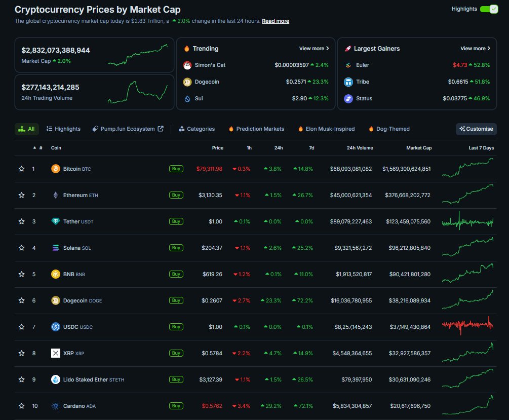
Task: Toggle the Highlights switch off
Action: click(489, 9)
